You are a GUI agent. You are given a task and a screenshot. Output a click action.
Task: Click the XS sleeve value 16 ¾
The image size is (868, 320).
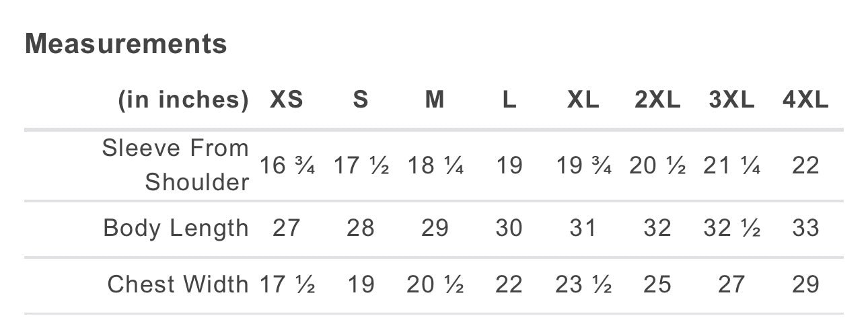pyautogui.click(x=287, y=165)
